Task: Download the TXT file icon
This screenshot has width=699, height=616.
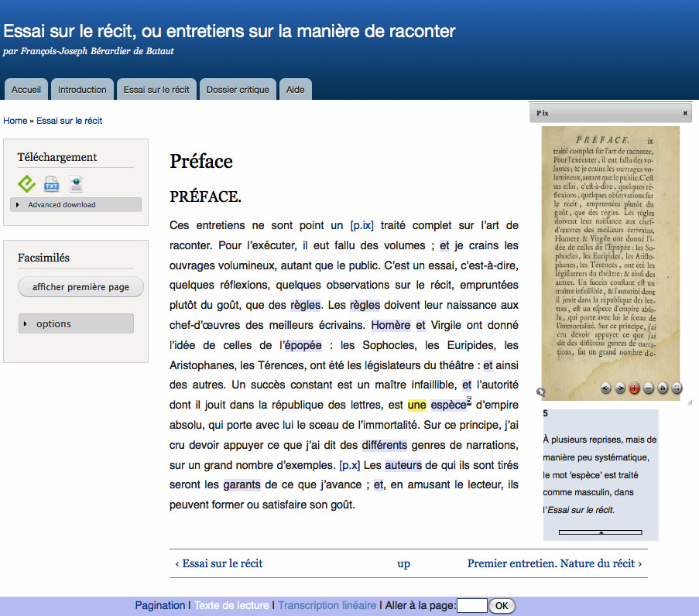Action: tap(52, 183)
